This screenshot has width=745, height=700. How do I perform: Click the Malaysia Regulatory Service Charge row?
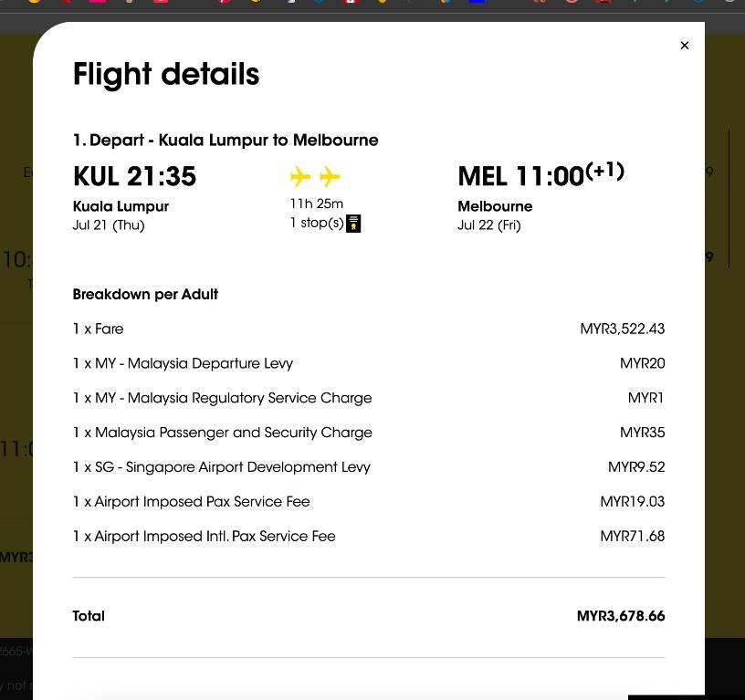pyautogui.click(x=369, y=398)
